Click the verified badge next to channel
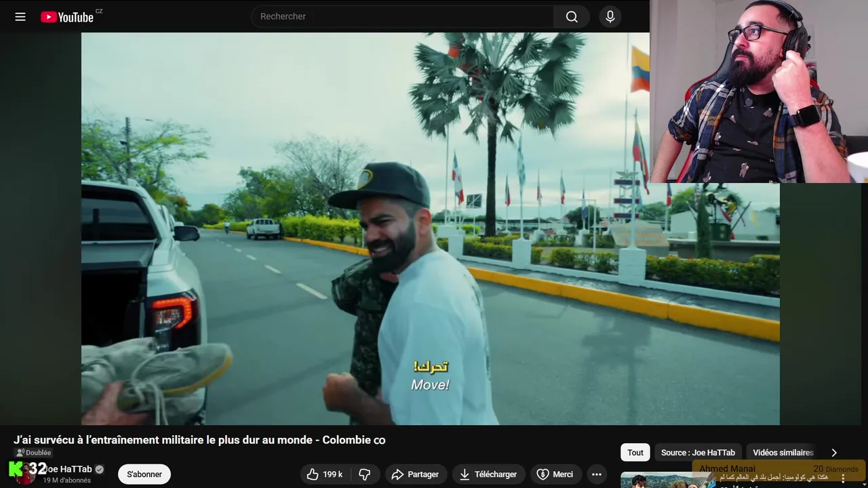This screenshot has width=868, height=488. click(x=100, y=469)
